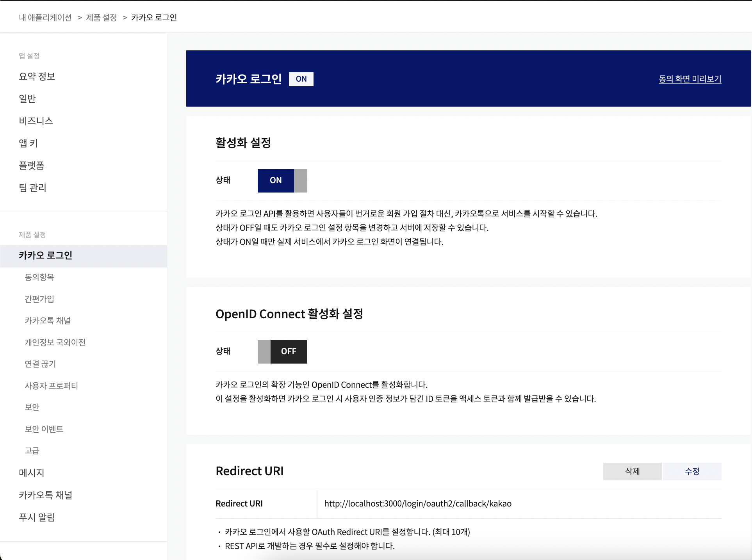Screen dimensions: 752x560
Task: Open 개인정보 국외이전 submenu item
Action: (55, 342)
